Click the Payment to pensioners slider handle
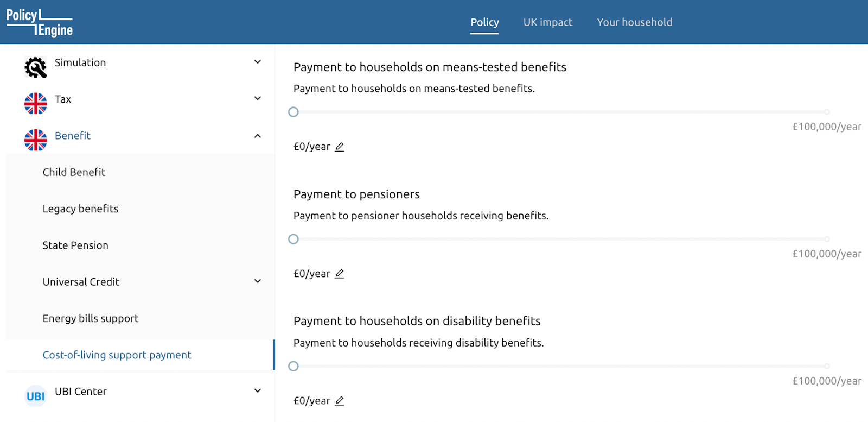The height and width of the screenshot is (422, 868). (x=293, y=239)
